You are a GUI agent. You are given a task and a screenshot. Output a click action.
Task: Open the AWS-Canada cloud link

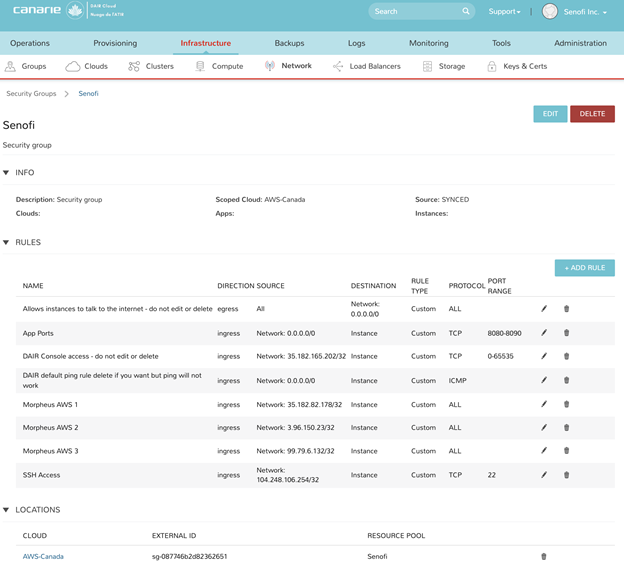(43, 557)
